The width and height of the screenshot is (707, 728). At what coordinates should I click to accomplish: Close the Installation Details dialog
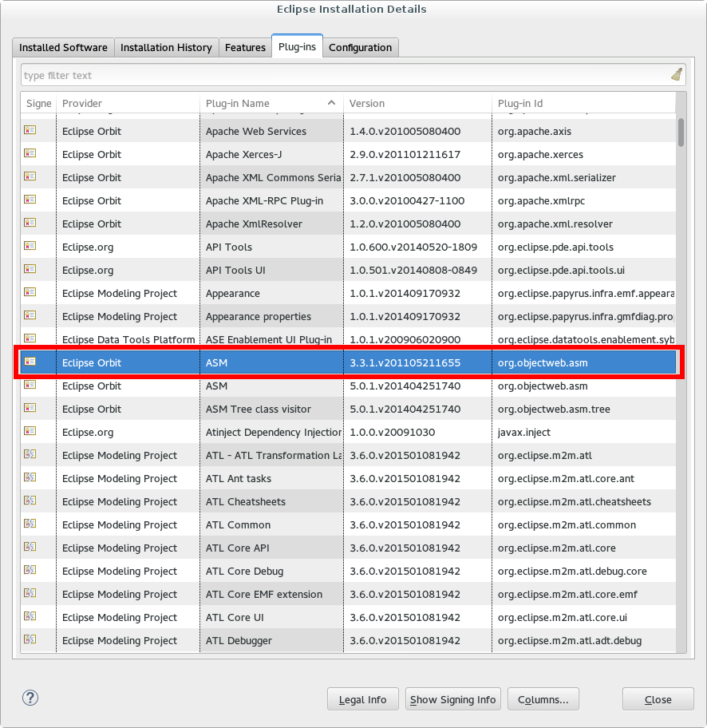point(658,699)
